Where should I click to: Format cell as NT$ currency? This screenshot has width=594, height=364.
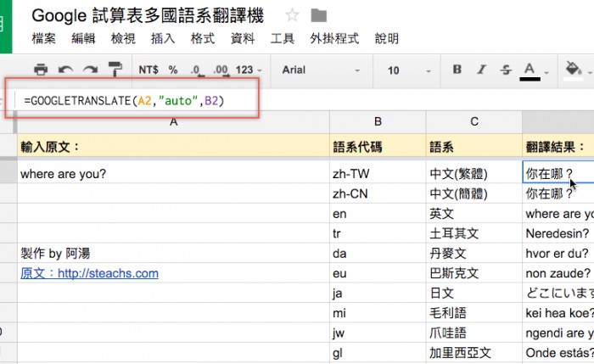coord(148,70)
